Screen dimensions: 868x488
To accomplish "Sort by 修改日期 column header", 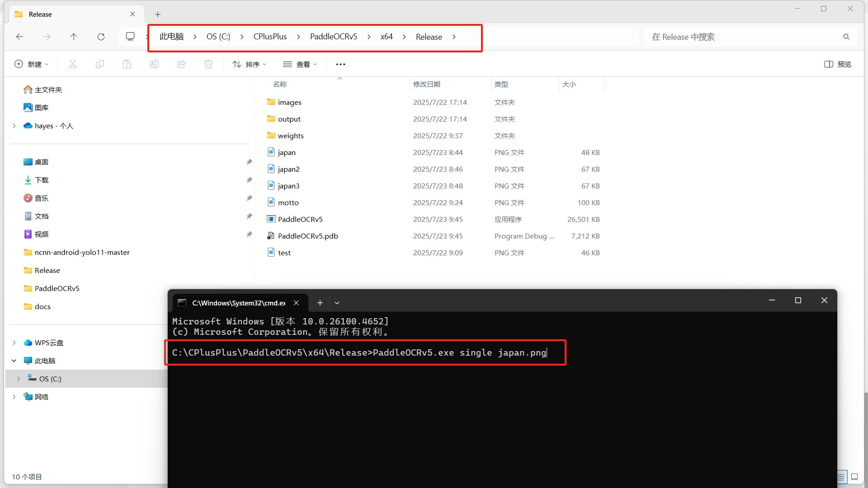I will click(427, 84).
